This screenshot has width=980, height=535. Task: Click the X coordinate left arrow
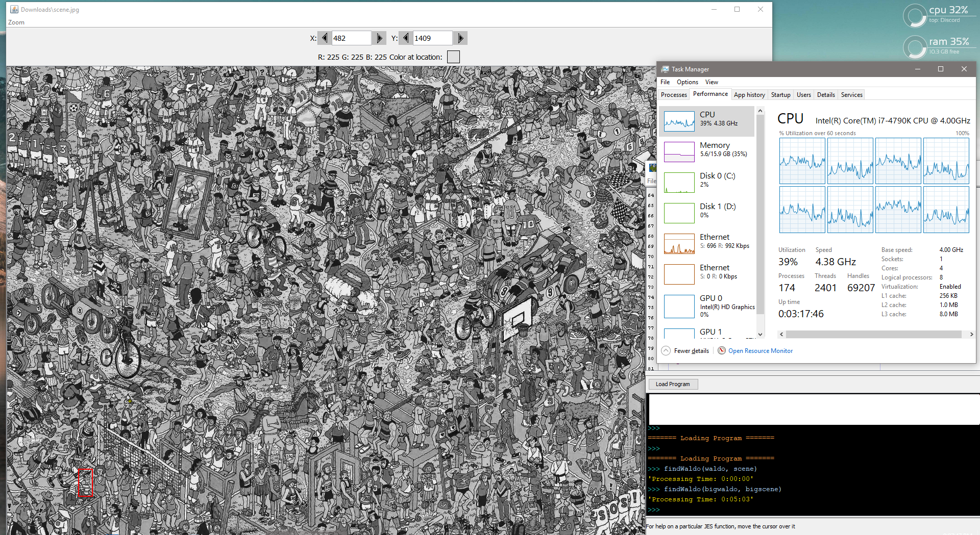tap(324, 38)
